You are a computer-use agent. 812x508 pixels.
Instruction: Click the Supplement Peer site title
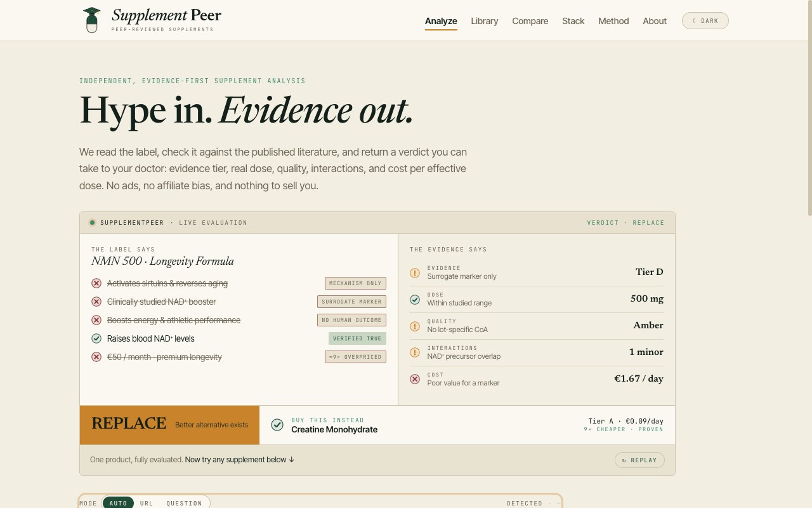click(166, 15)
